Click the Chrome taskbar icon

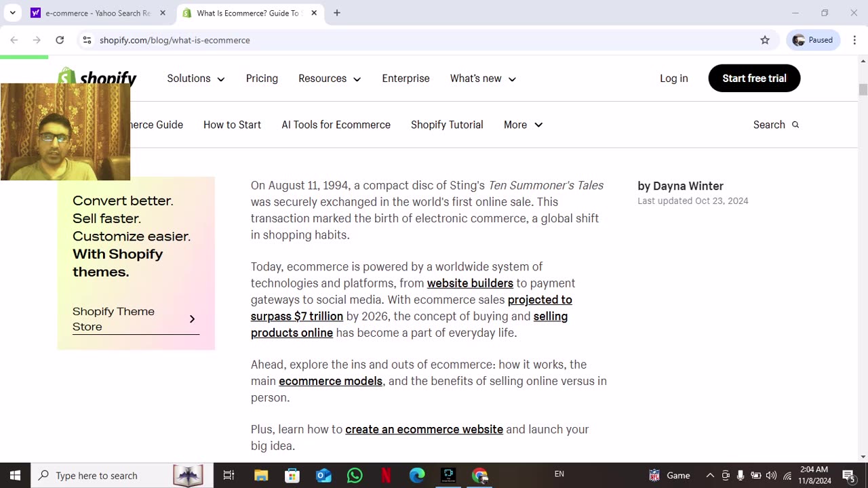pos(479,475)
